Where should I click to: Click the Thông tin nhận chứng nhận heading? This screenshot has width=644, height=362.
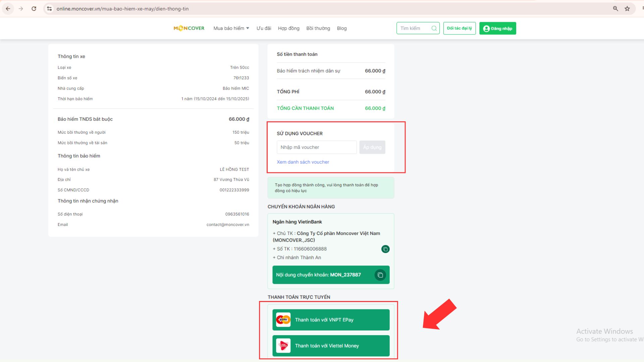(88, 201)
